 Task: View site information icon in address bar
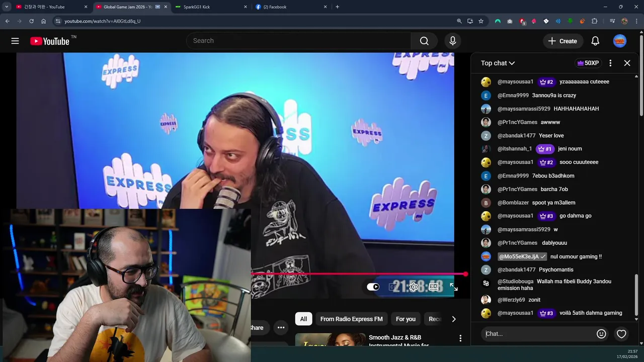click(x=58, y=21)
